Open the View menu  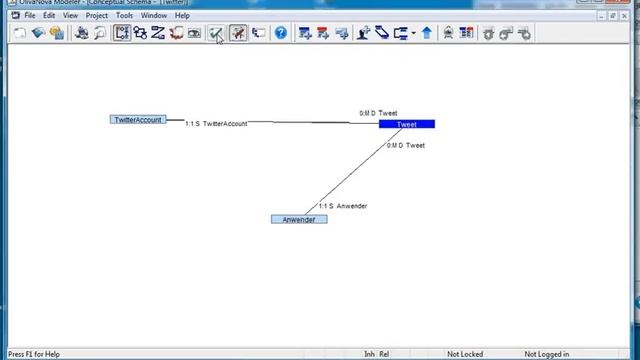pos(70,16)
